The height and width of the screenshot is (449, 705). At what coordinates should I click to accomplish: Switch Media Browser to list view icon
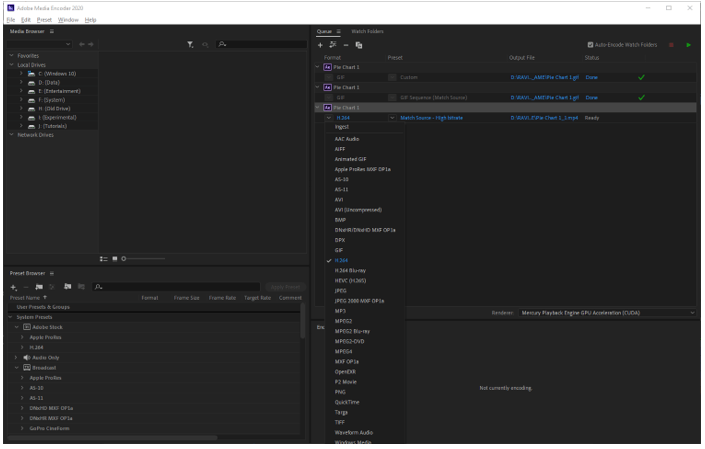point(103,259)
